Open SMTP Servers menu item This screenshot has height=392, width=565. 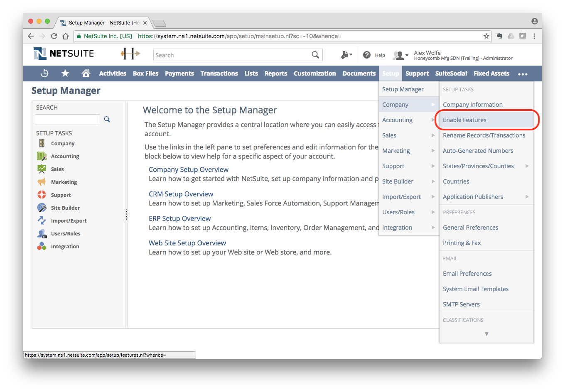[486, 304]
